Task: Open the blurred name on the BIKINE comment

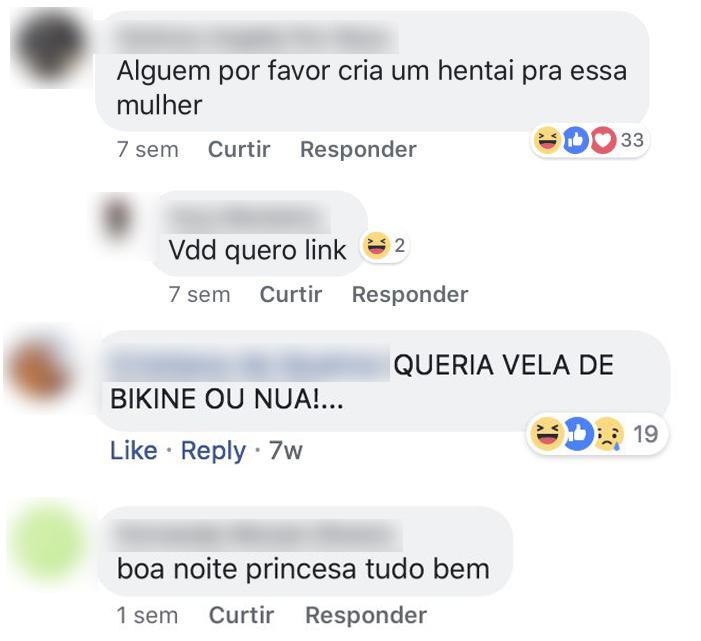Action: click(249, 364)
